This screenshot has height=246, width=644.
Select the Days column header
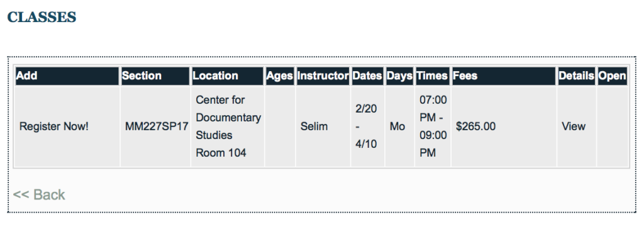399,76
